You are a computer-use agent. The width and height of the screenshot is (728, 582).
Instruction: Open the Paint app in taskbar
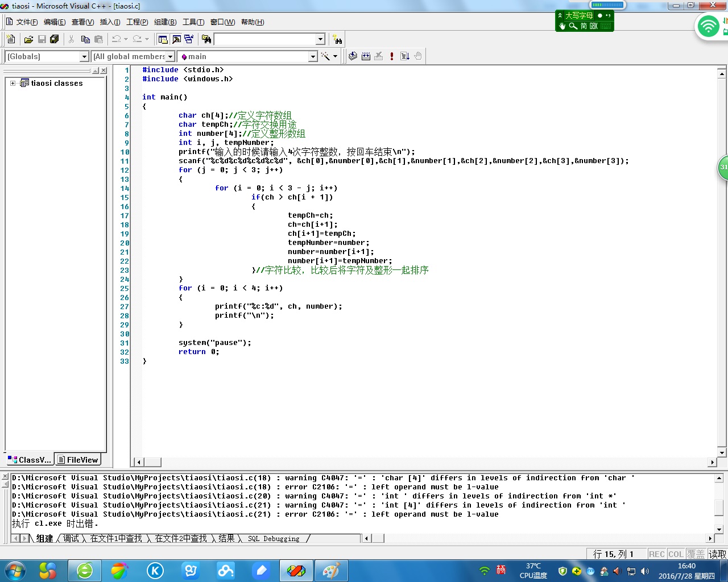[331, 571]
